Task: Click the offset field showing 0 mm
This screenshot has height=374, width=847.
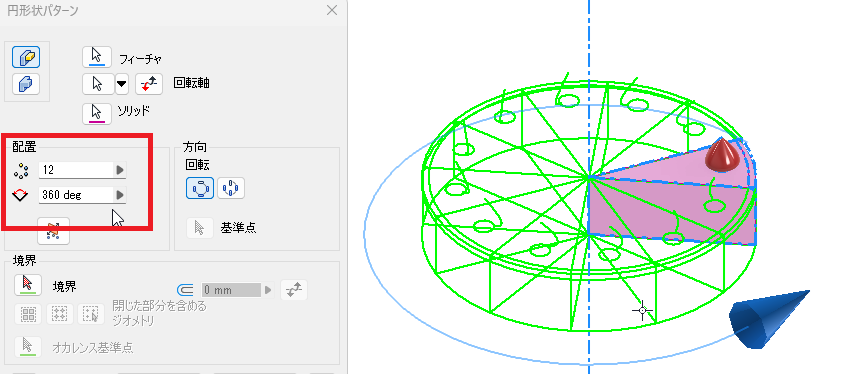Action: [231, 290]
